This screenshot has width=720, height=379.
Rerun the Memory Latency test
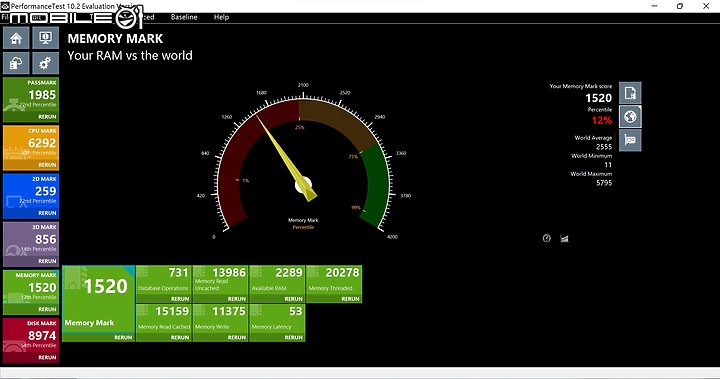click(x=293, y=338)
